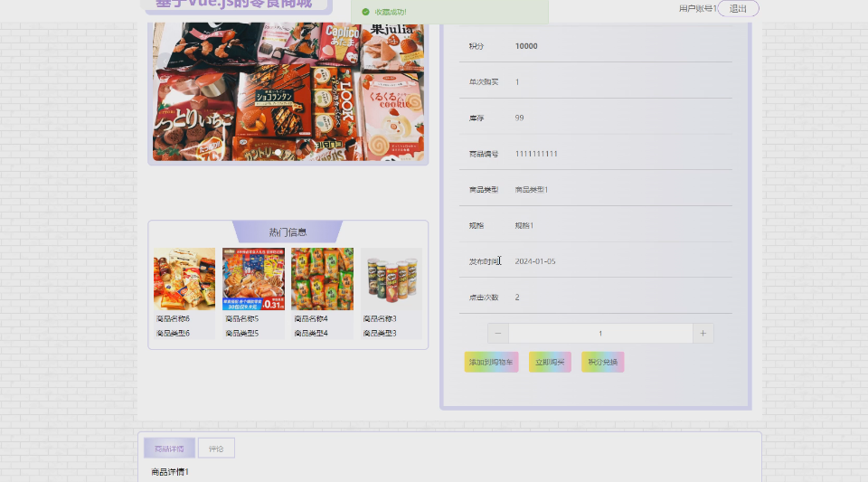Screen dimensions: 868x482
Task: Click the site title 零食商城 heading
Action: [233, 4]
